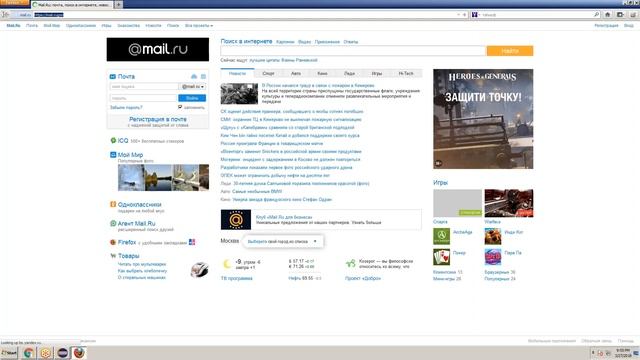
Task: Click the cloud icon in Почта header
Action: pyautogui.click(x=194, y=77)
